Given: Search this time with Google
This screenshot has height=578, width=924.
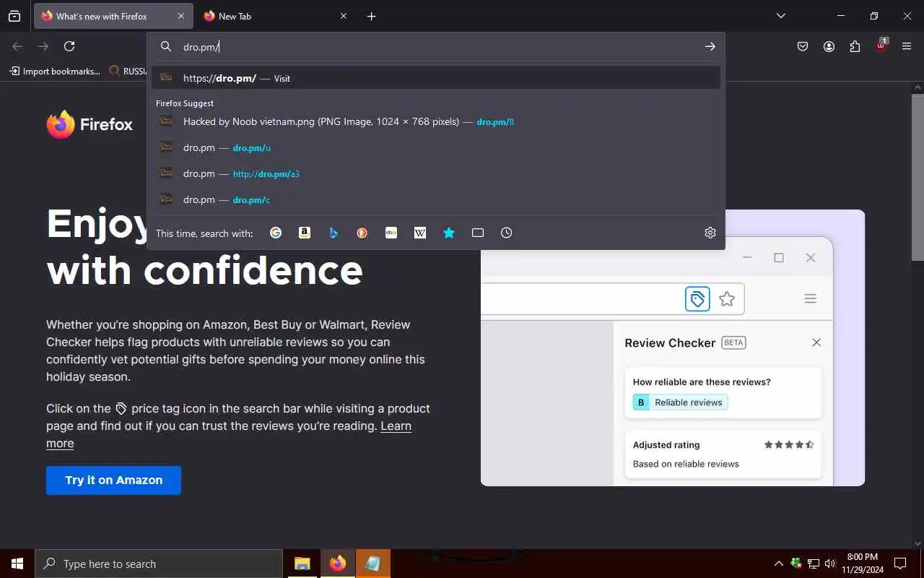Looking at the screenshot, I should click(x=276, y=233).
